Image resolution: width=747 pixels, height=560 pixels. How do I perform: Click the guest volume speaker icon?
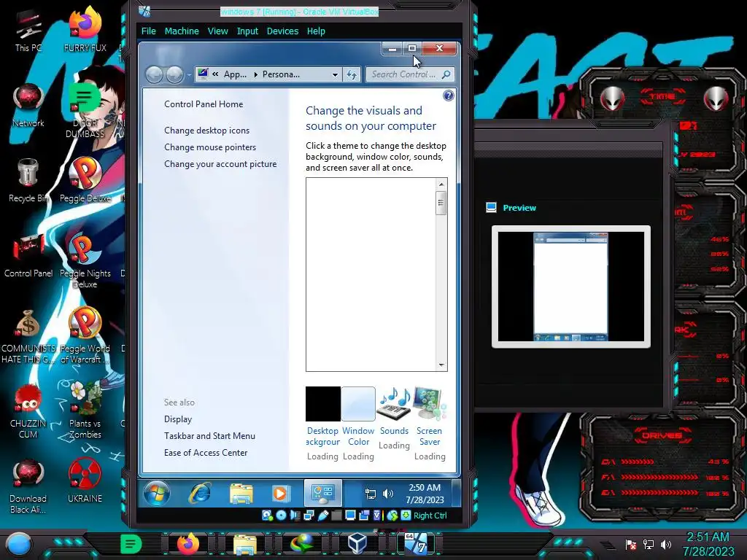click(388, 494)
